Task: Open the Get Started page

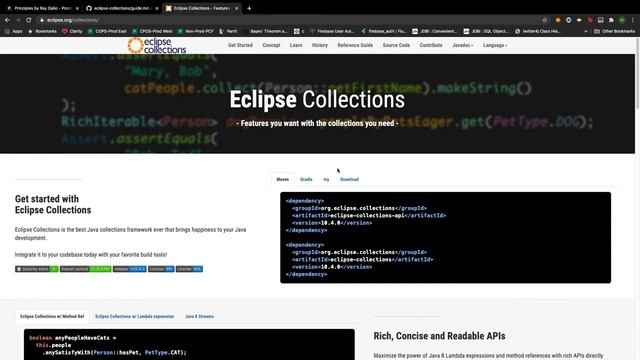Action: [240, 45]
